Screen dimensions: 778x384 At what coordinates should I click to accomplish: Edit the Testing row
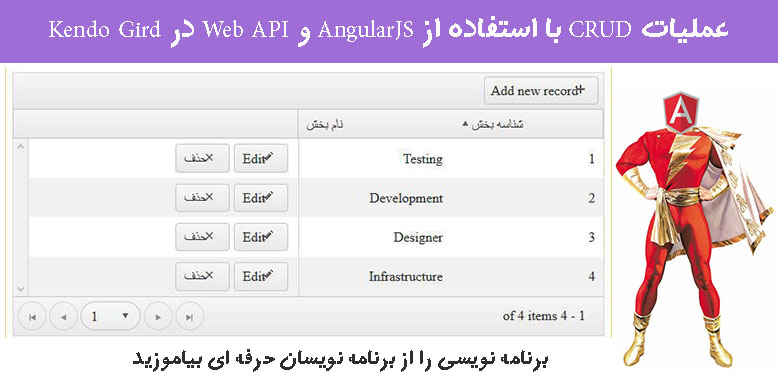(x=261, y=159)
